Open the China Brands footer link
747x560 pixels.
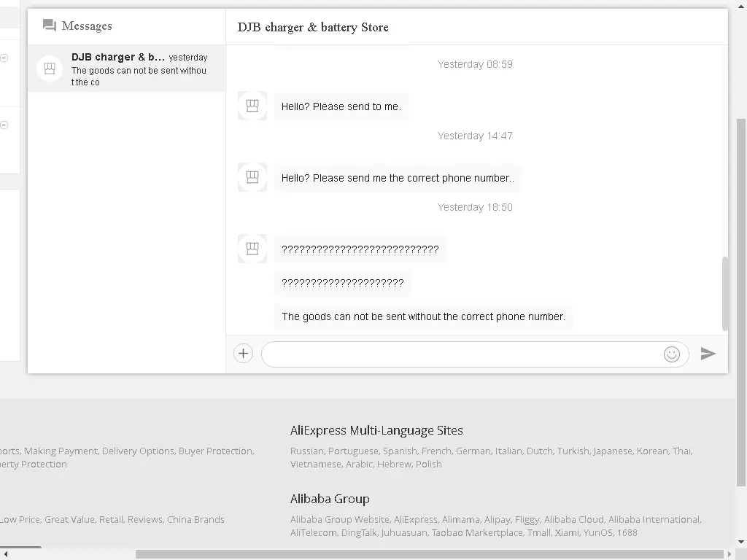[x=196, y=519]
